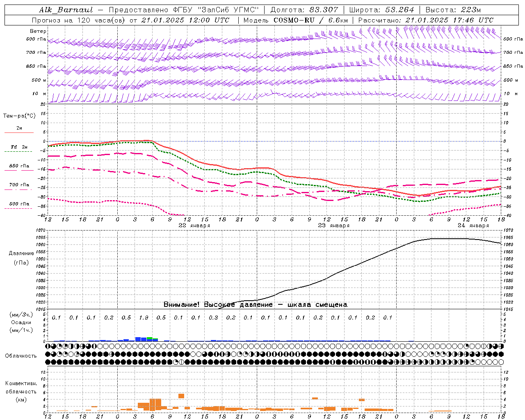The height and width of the screenshot is (420, 525).
Task: Click the 'Долгота: 83.307' header field
Action: (304, 10)
